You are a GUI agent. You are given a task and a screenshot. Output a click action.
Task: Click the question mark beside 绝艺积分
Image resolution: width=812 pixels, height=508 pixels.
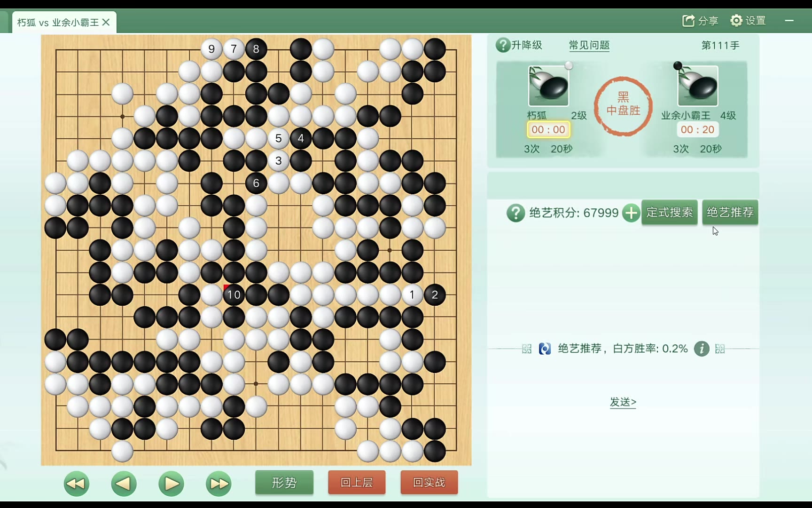(x=515, y=213)
